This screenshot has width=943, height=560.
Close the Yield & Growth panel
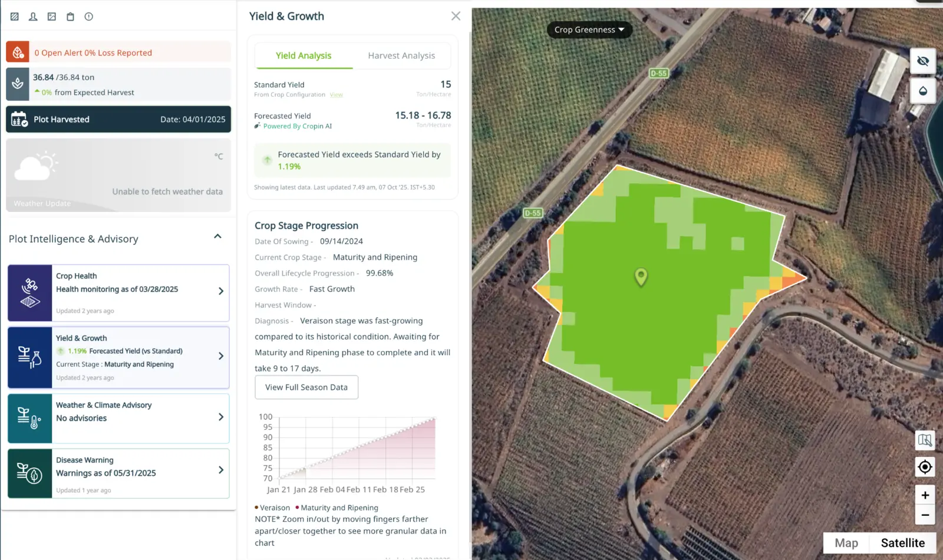456,16
